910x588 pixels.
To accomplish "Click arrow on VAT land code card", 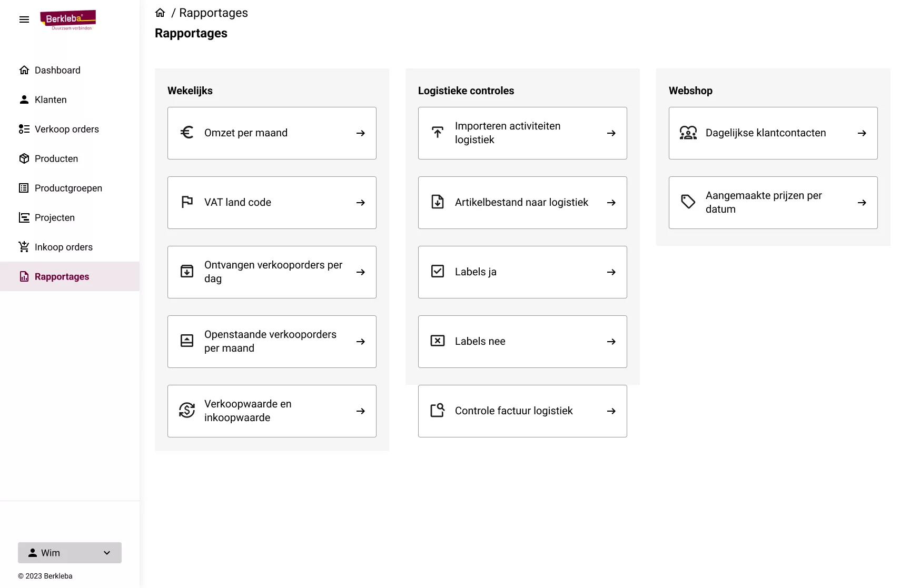I will tap(361, 203).
